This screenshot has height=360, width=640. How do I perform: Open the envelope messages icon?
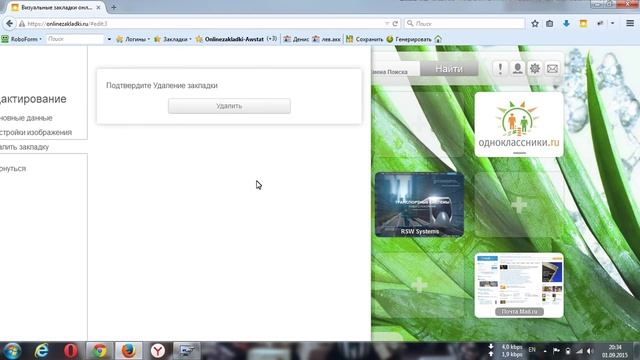click(552, 69)
